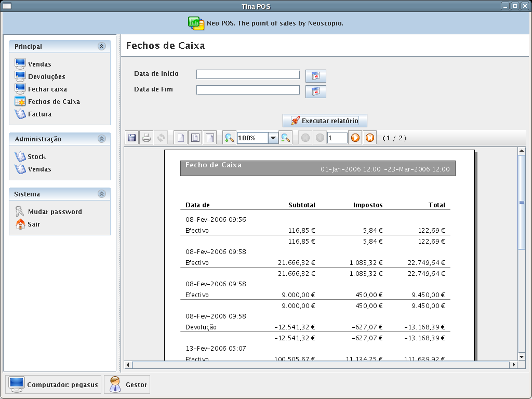Viewport: 532px width, 399px height.
Task: Click the Neo POS logo icon
Action: click(x=196, y=23)
